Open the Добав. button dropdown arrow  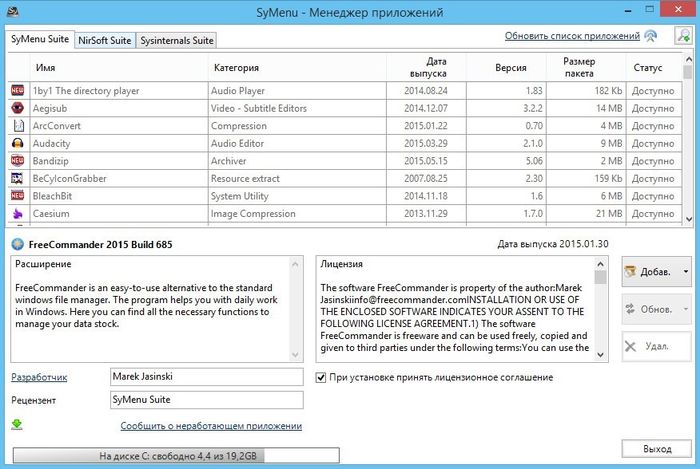pos(685,272)
